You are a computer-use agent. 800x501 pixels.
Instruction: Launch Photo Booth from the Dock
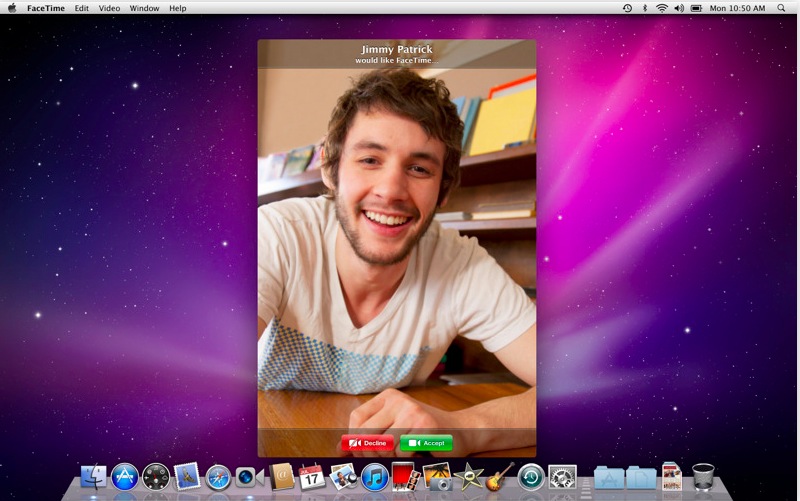click(x=406, y=477)
